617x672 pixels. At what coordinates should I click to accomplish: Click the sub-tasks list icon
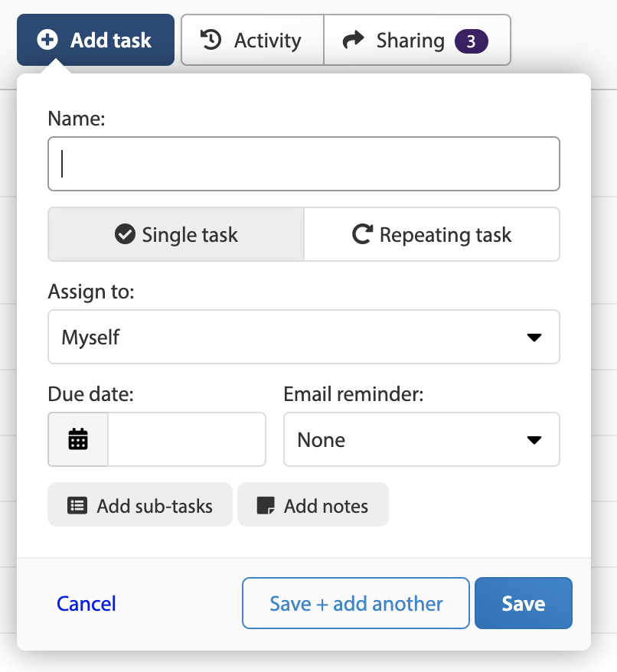[x=77, y=505]
